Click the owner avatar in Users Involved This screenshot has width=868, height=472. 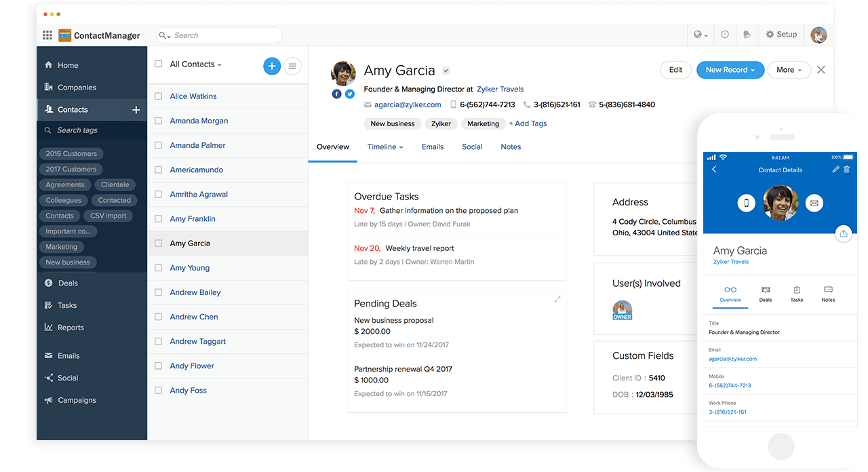coord(622,310)
